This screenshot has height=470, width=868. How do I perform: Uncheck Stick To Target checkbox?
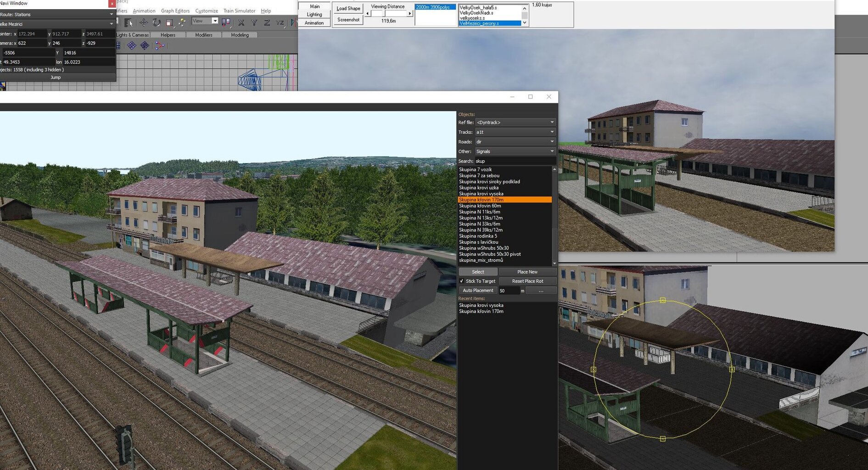(x=462, y=281)
